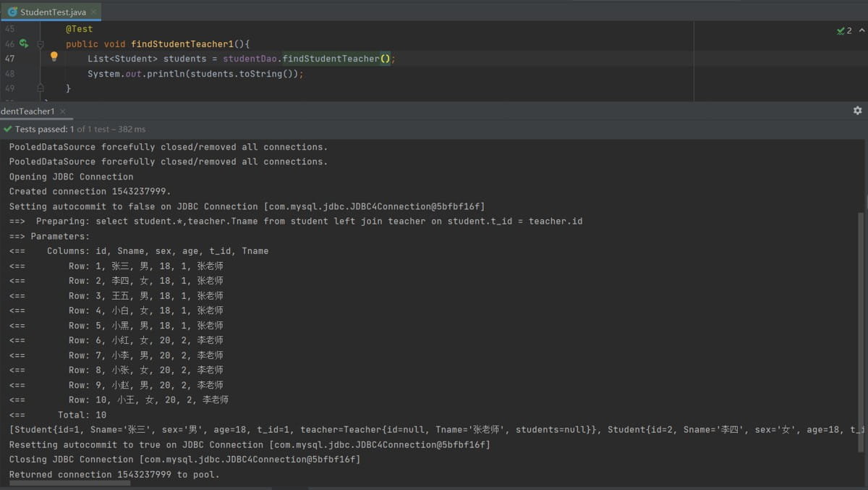Image resolution: width=868 pixels, height=490 pixels.
Task: Click the green typo inspection checkmark widget
Action: [841, 30]
